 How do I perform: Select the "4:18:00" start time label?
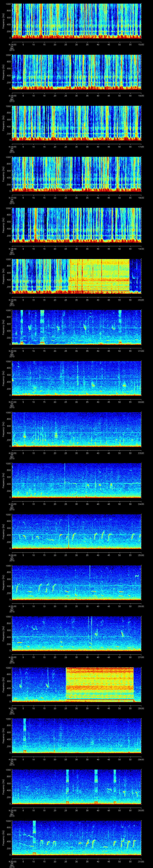[12, 249]
